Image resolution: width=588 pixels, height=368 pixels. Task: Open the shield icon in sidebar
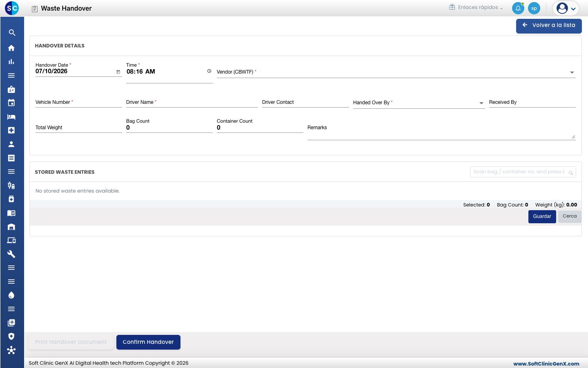coord(11,336)
